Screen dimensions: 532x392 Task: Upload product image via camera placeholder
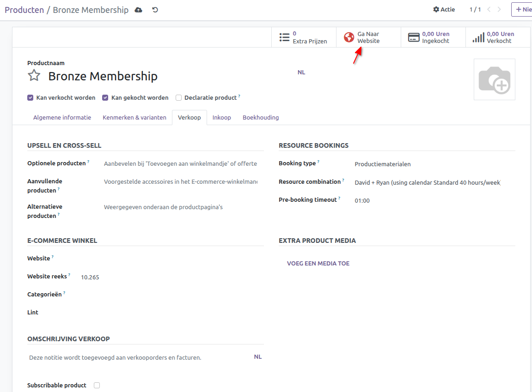pos(494,79)
